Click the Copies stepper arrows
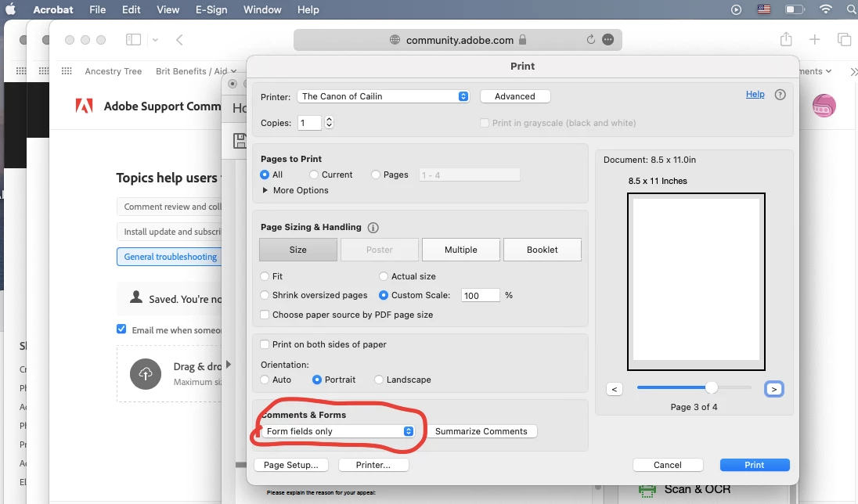 click(x=329, y=123)
